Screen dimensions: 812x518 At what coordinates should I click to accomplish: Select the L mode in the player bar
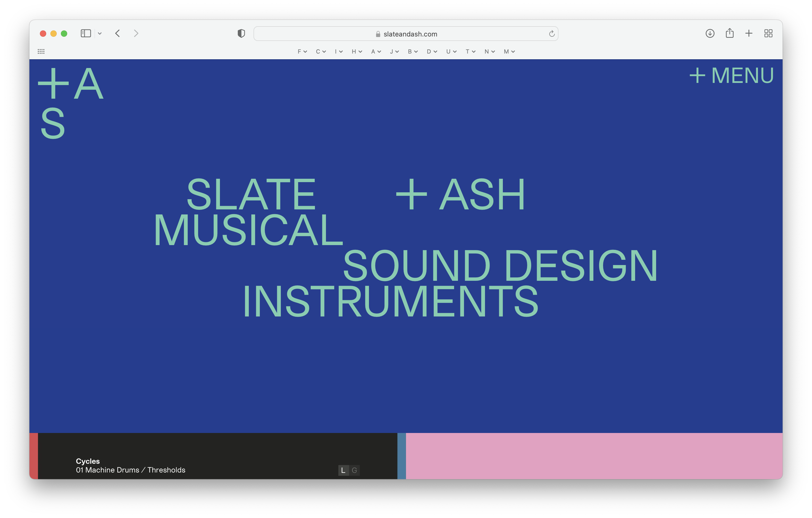[343, 470]
